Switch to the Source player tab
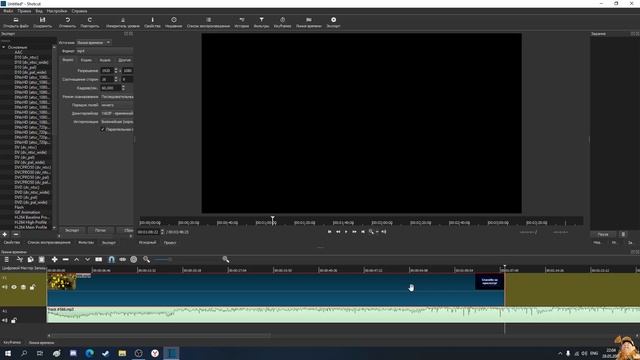 click(x=147, y=242)
